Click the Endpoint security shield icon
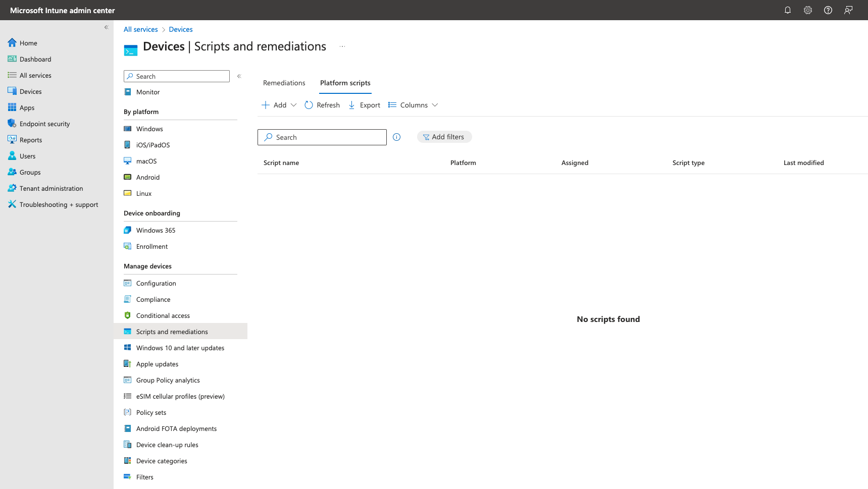This screenshot has width=868, height=489. pos(12,123)
